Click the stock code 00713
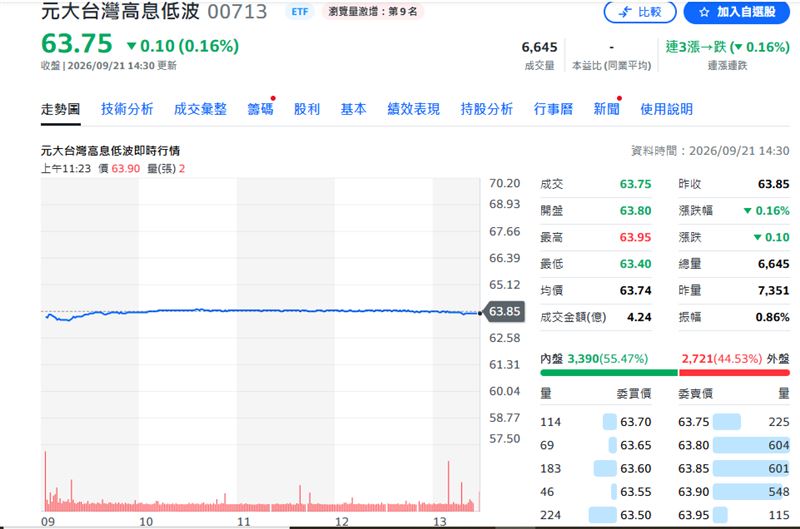 point(237,12)
